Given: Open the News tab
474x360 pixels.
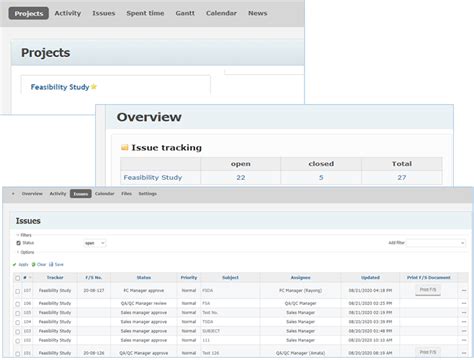Looking at the screenshot, I should coord(258,13).
